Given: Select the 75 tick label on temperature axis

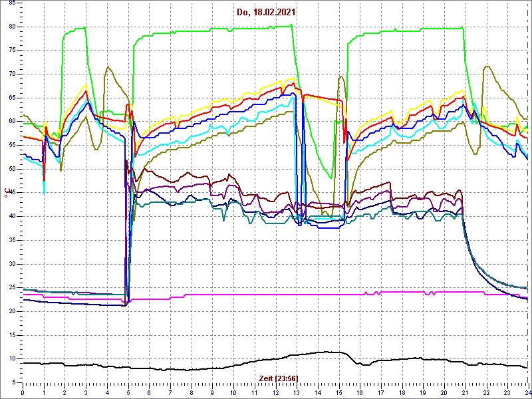Looking at the screenshot, I should (x=11, y=51).
